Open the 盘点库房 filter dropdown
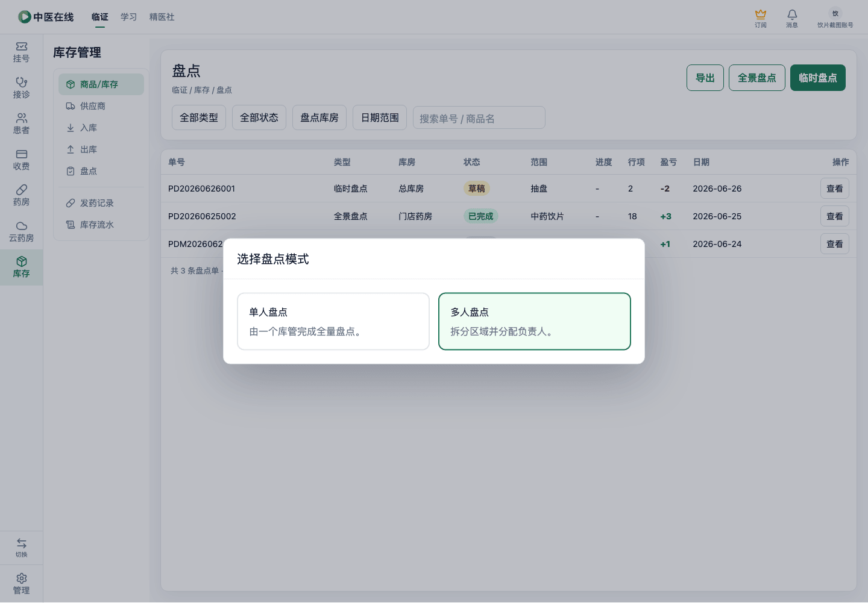Viewport: 868px width, 603px height. pyautogui.click(x=319, y=117)
